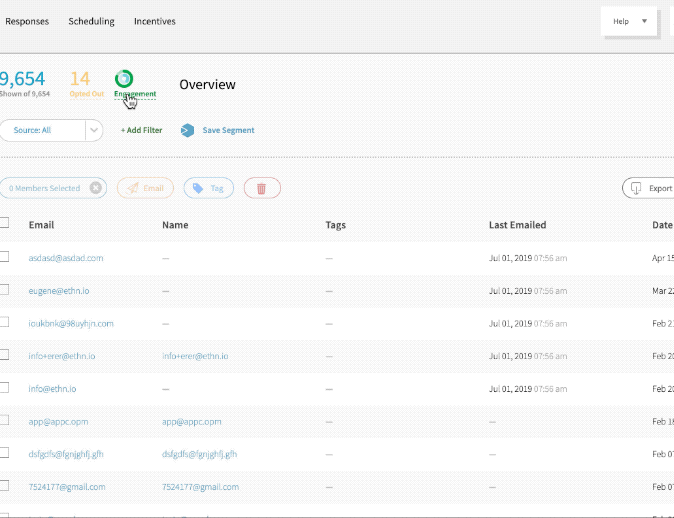Click the 0 Members Selected pill
The height and width of the screenshot is (518, 674).
coord(53,188)
